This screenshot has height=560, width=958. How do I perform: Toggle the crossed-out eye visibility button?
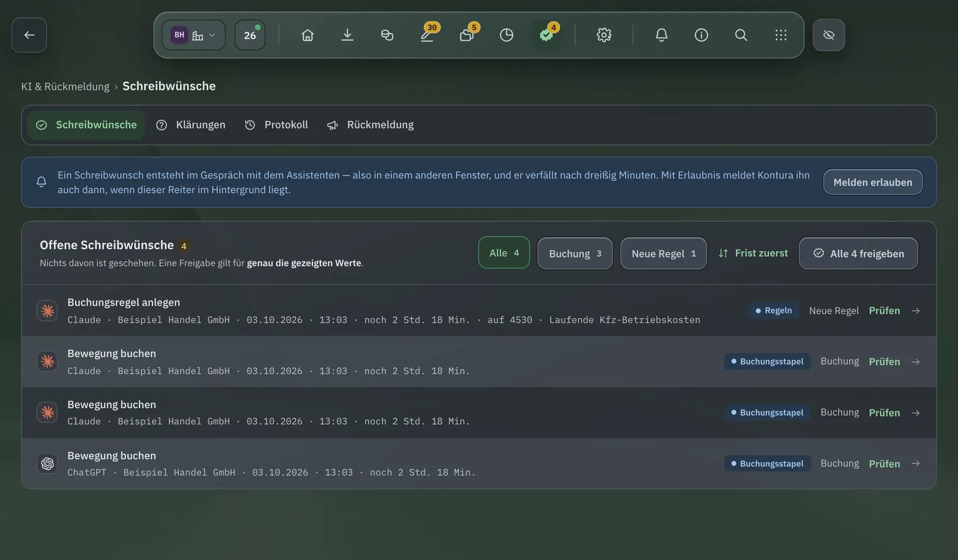(x=829, y=35)
